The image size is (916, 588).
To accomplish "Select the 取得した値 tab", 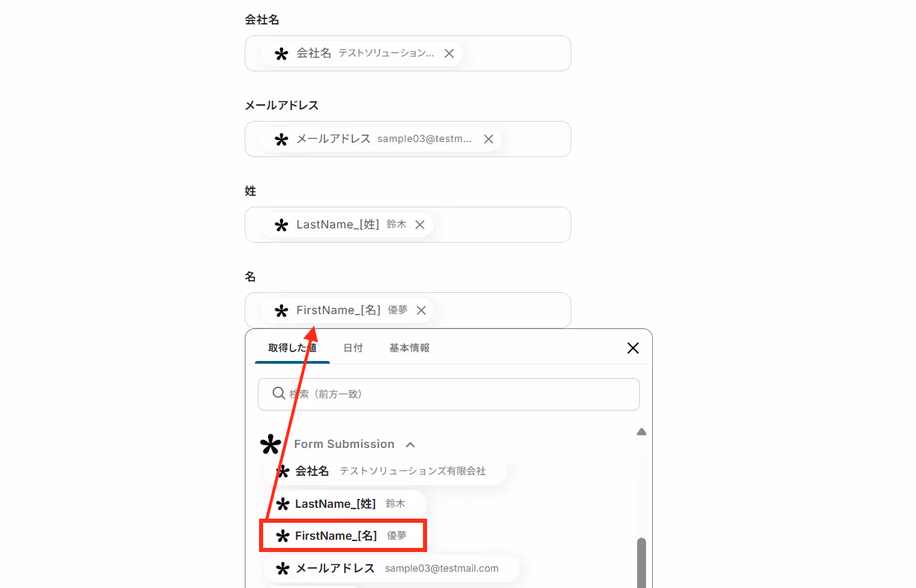I will point(292,348).
